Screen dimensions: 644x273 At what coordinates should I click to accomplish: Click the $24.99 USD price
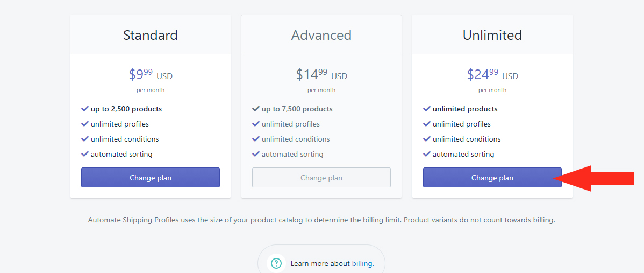point(492,75)
